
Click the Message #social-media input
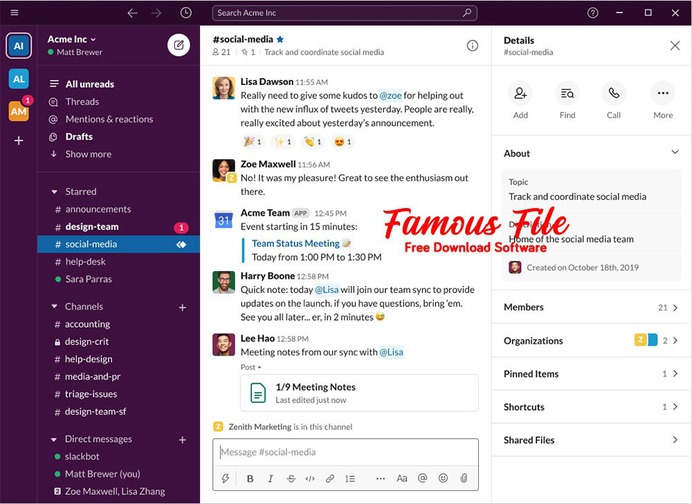click(345, 452)
